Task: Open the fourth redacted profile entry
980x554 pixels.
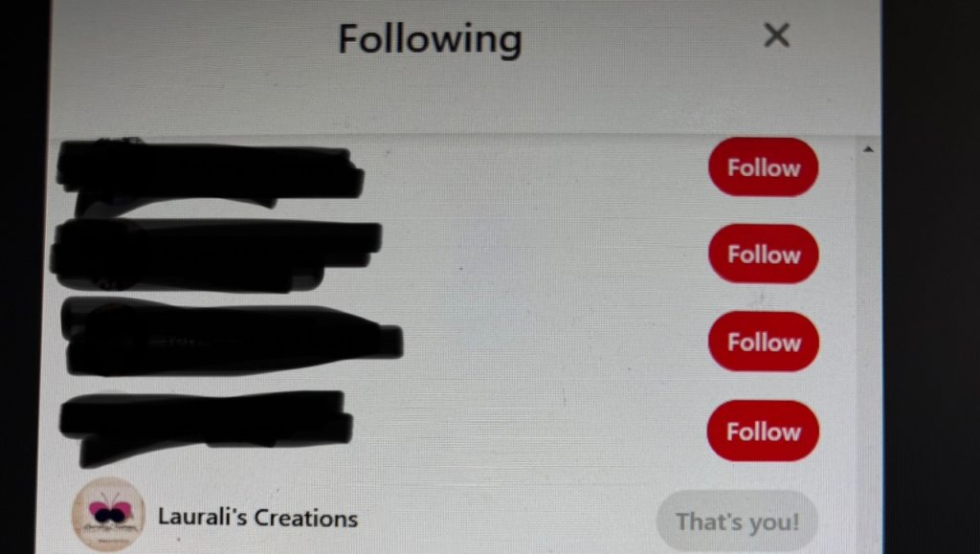Action: click(207, 428)
